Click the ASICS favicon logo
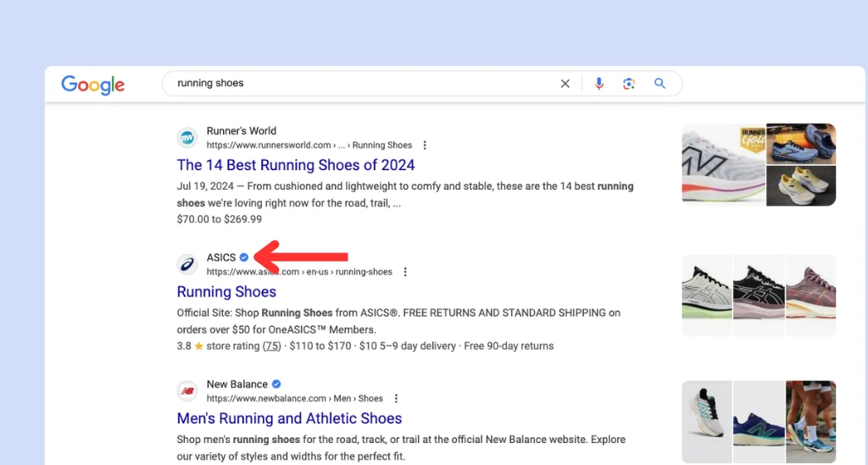Image resolution: width=868 pixels, height=465 pixels. (187, 264)
